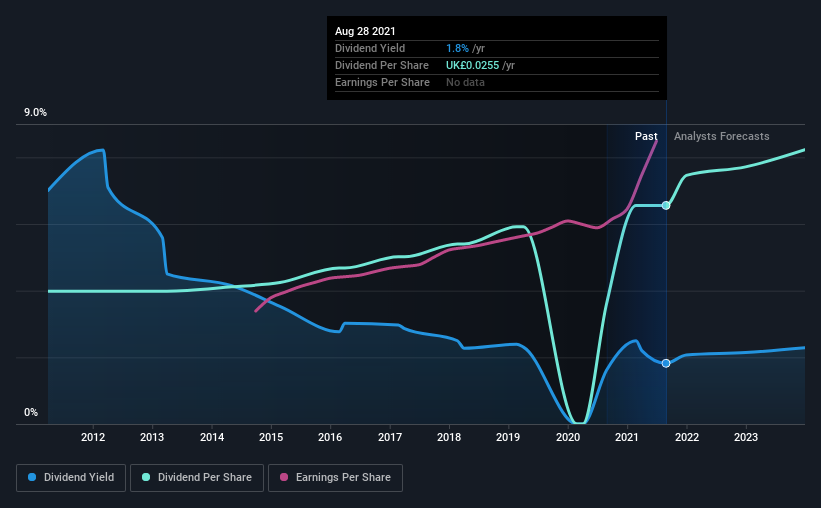Click the Aug 28 2021 tooltip date
The width and height of the screenshot is (821, 508).
click(x=365, y=31)
